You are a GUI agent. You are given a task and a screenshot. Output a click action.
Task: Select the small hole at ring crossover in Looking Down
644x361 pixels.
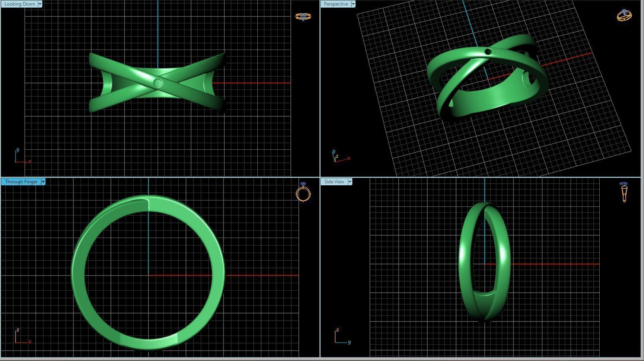coord(158,83)
